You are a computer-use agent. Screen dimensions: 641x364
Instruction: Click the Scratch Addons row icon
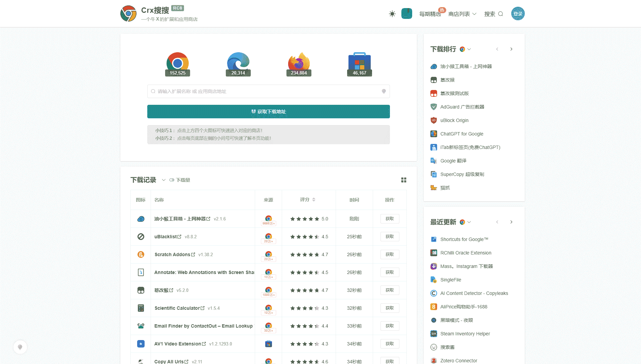click(x=141, y=254)
